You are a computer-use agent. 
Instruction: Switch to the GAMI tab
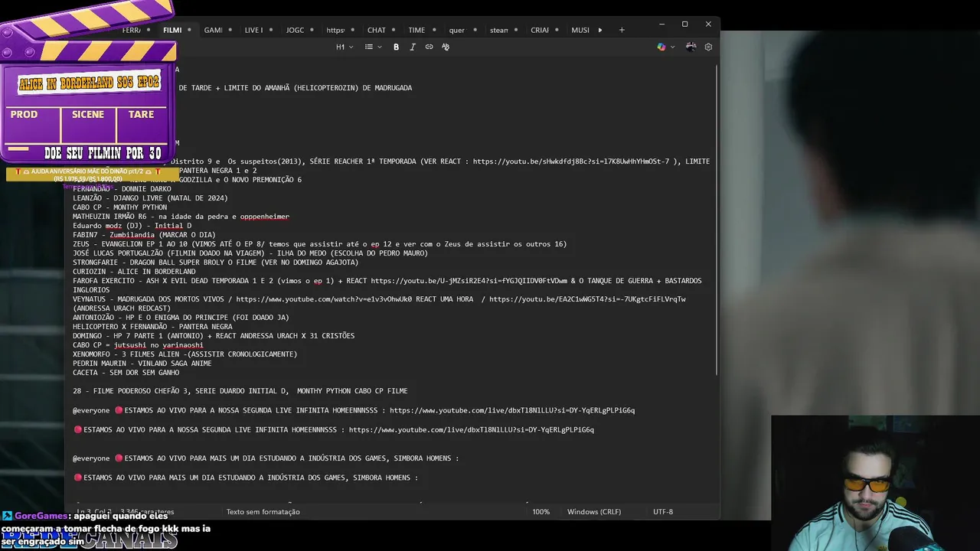[213, 30]
